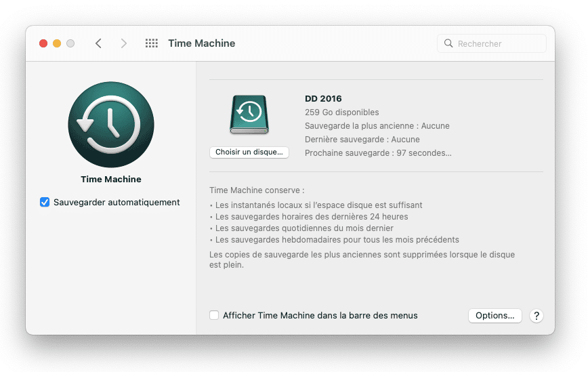Select the DD 2016 backup disk icon
588x372 pixels.
coord(249,115)
